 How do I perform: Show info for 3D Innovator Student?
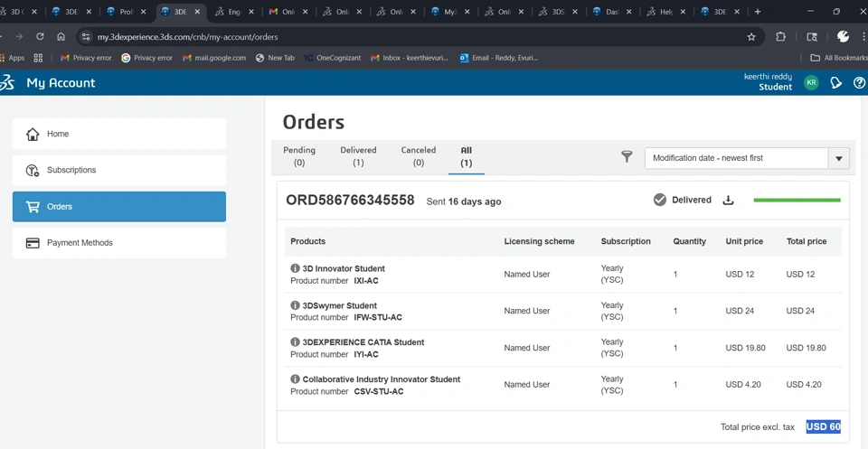click(295, 268)
